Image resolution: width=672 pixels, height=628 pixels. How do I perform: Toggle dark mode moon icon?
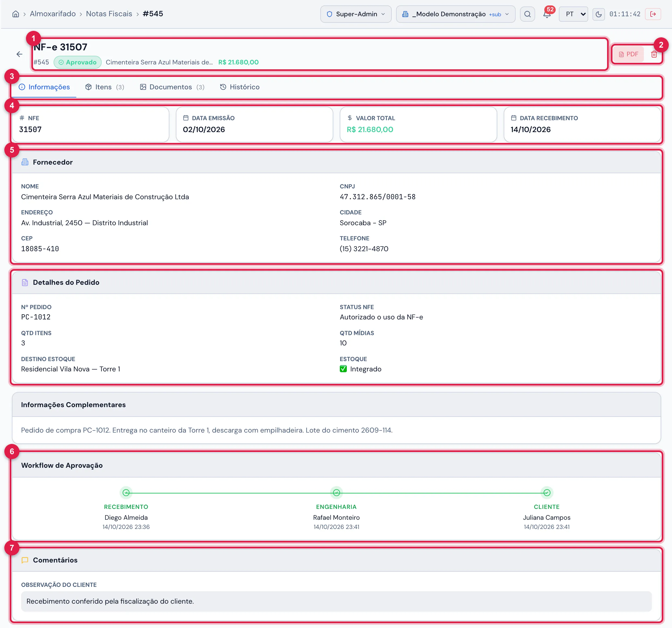click(598, 14)
